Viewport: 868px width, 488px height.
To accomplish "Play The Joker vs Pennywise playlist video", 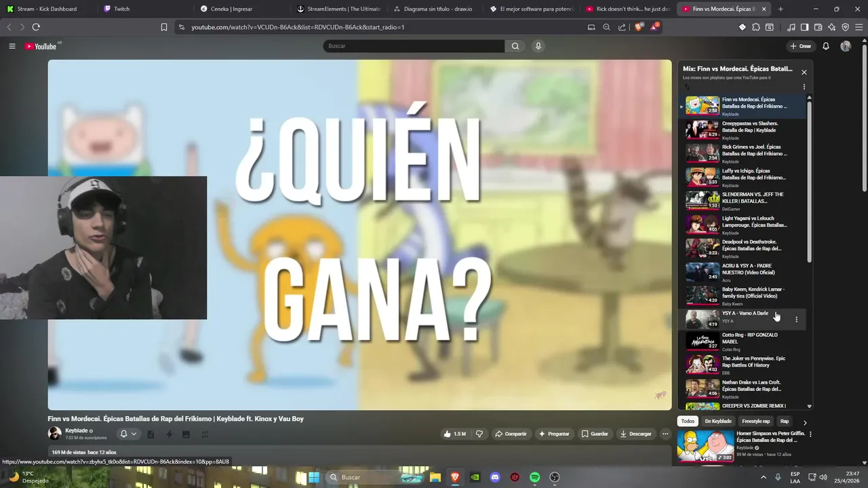I will pos(742,365).
